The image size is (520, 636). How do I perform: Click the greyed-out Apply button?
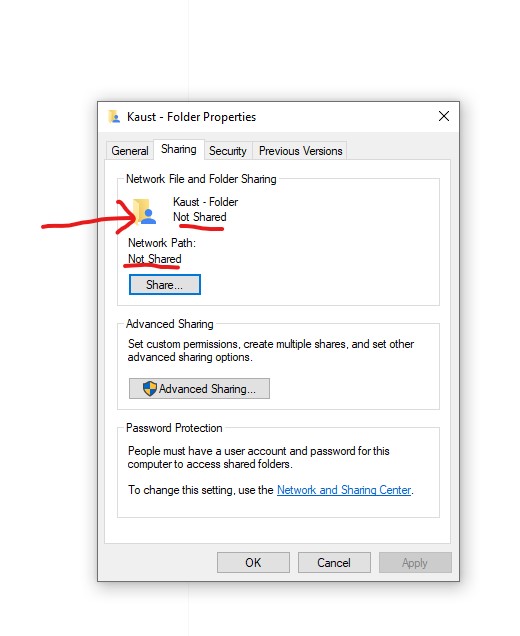pyautogui.click(x=415, y=563)
